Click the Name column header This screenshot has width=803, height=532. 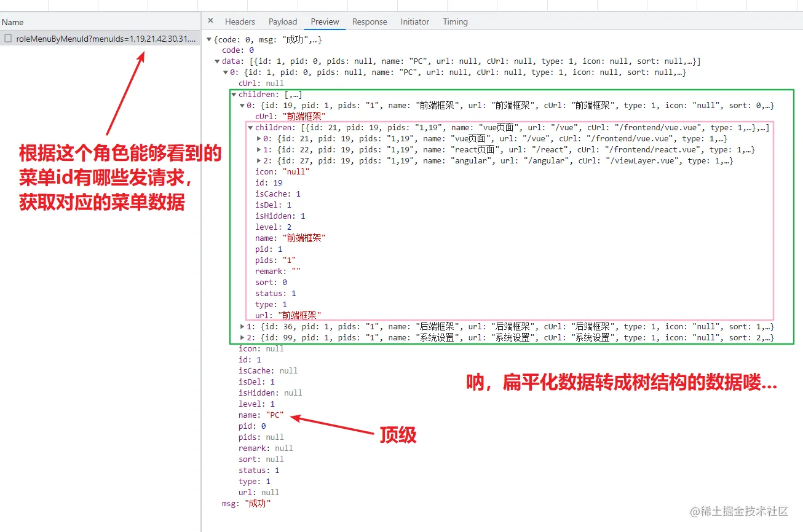13,22
